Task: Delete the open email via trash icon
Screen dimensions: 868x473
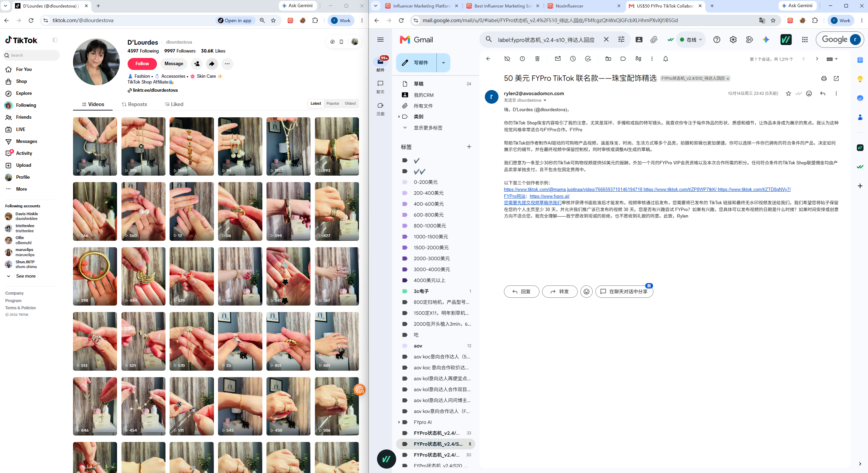Action: point(537,59)
